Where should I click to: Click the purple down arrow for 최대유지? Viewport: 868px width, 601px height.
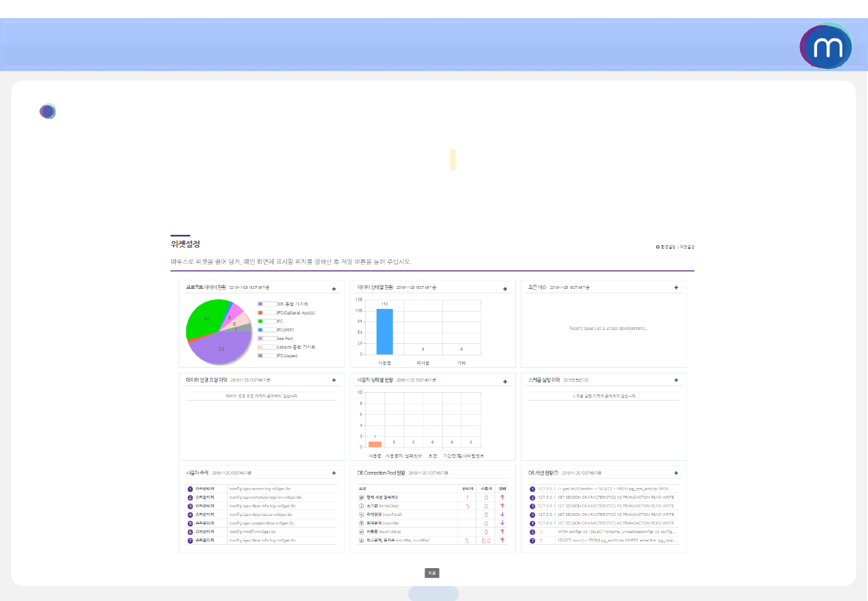point(502,523)
